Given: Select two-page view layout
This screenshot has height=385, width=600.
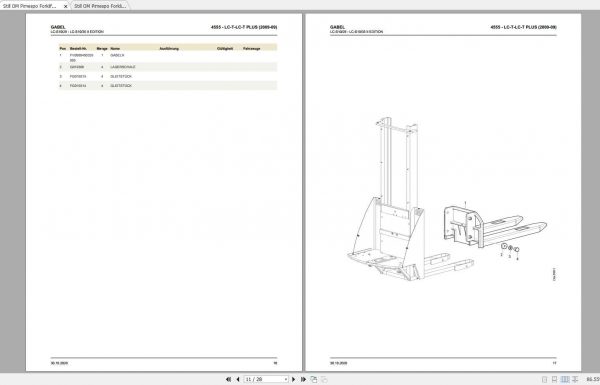Looking at the screenshot, I should (565, 379).
